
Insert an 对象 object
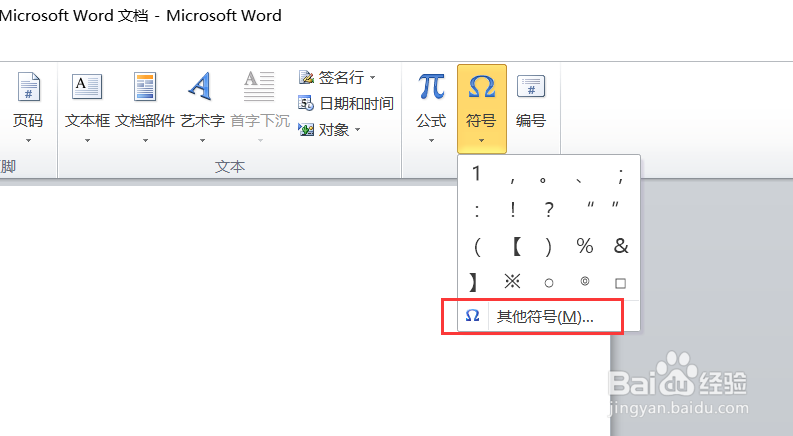tap(329, 130)
